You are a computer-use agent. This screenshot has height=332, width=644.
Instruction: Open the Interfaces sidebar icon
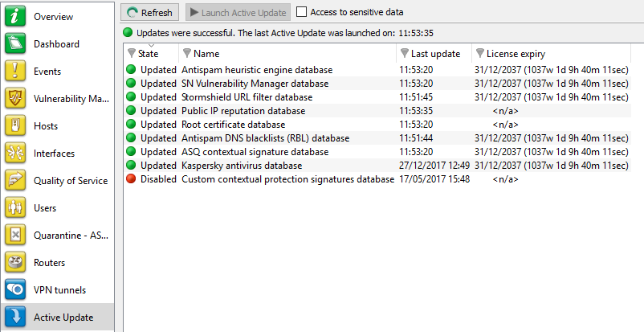tap(15, 153)
